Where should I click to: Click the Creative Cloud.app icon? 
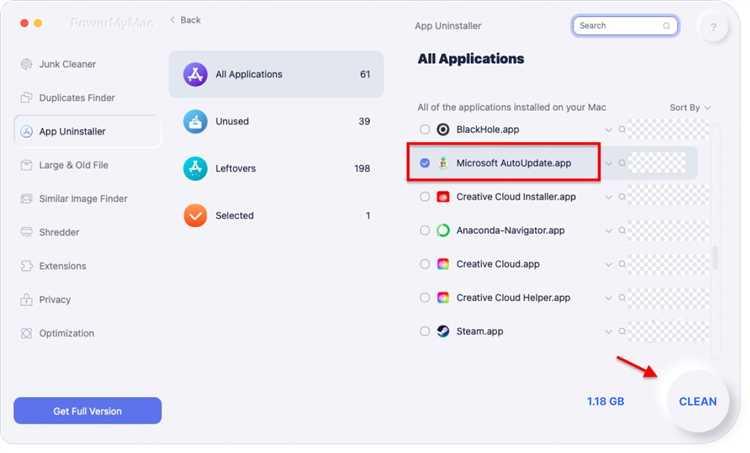(x=443, y=264)
